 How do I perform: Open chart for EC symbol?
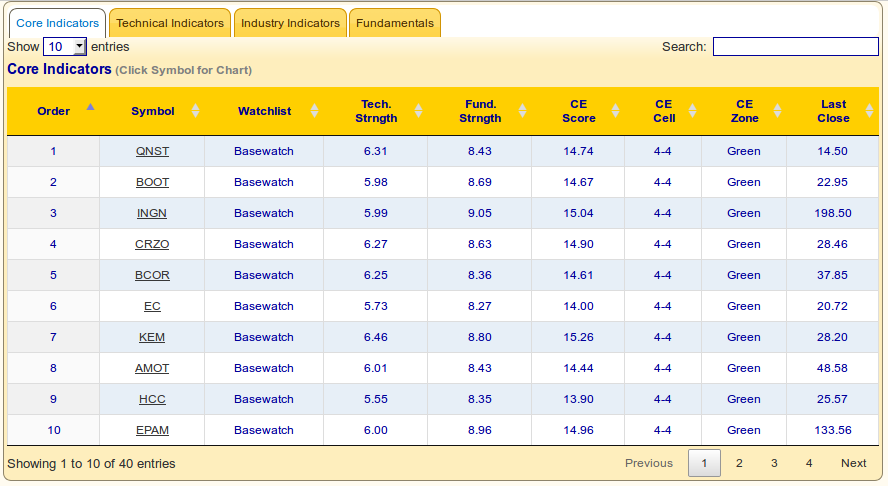[152, 306]
